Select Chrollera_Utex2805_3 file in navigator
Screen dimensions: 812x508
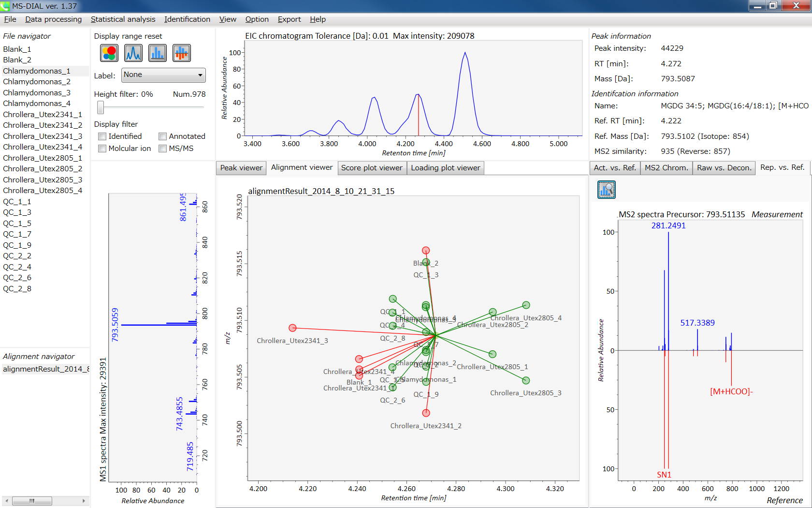point(43,180)
